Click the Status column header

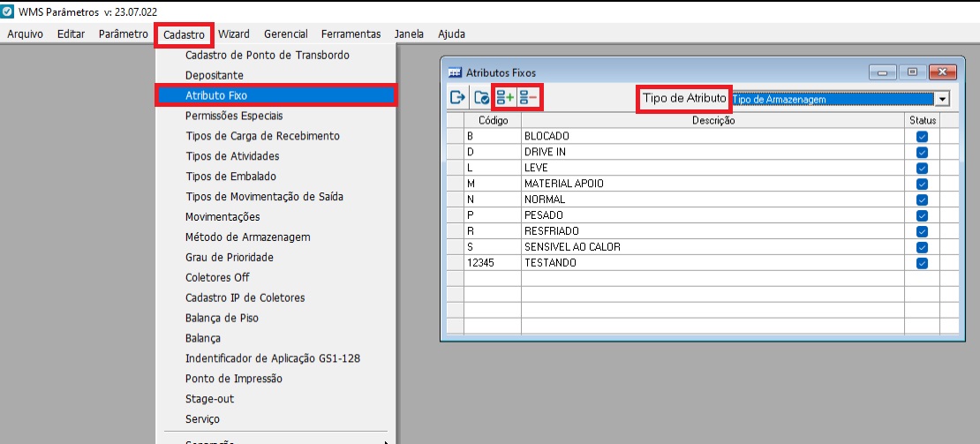pyautogui.click(x=923, y=121)
